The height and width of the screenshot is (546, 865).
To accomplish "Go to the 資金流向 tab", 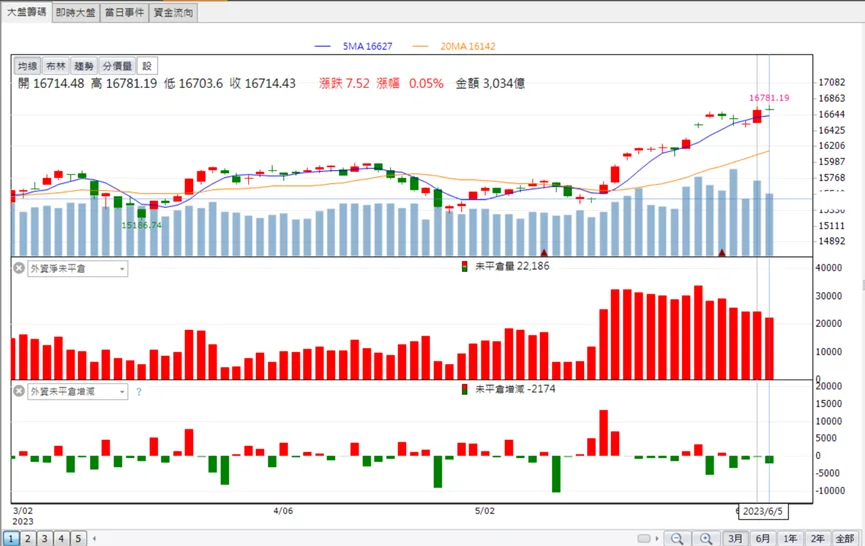I will (x=173, y=12).
